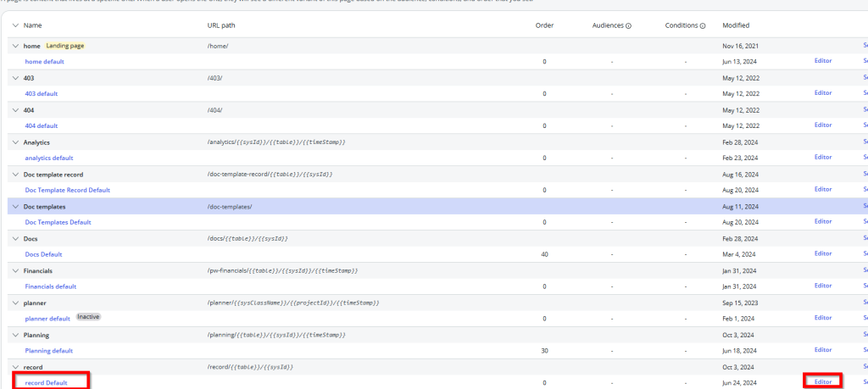Collapse the Analytics page group

(x=15, y=142)
